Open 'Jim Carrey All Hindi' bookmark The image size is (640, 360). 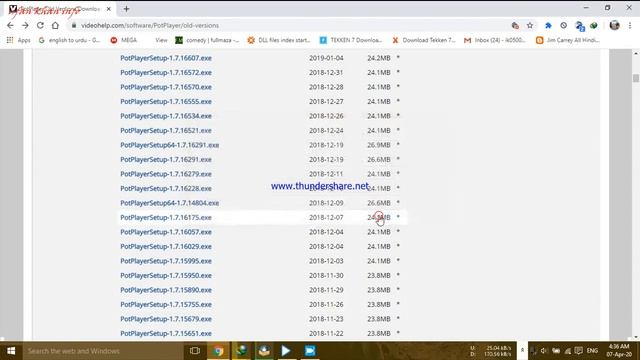[x=568, y=40]
